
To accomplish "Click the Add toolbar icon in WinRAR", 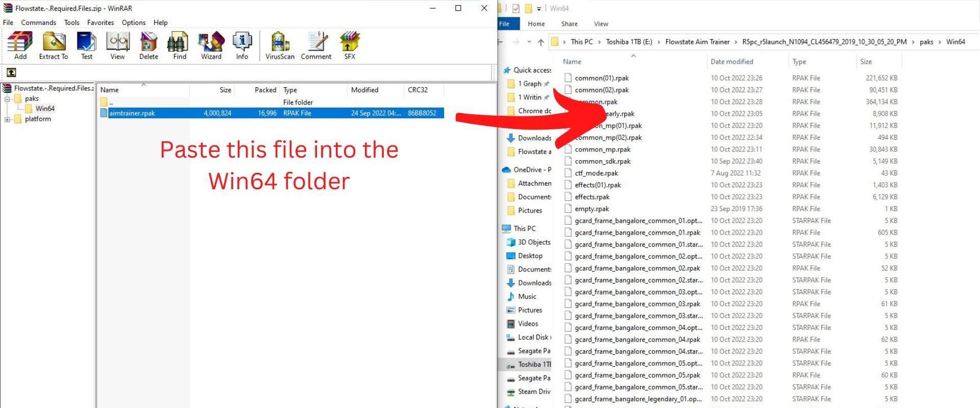I will pyautogui.click(x=20, y=45).
